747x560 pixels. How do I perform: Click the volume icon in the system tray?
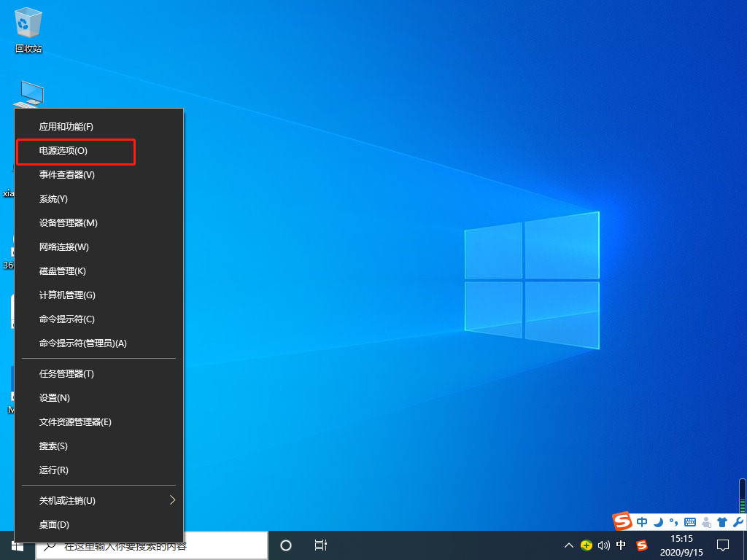603,545
